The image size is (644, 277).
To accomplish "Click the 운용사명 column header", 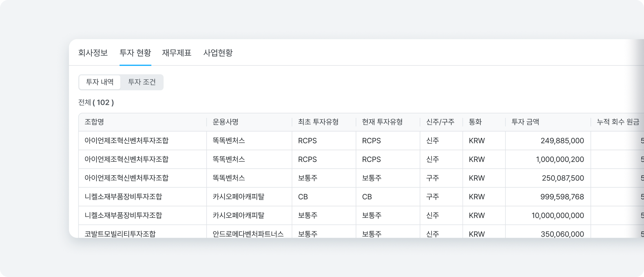I will pos(249,122).
